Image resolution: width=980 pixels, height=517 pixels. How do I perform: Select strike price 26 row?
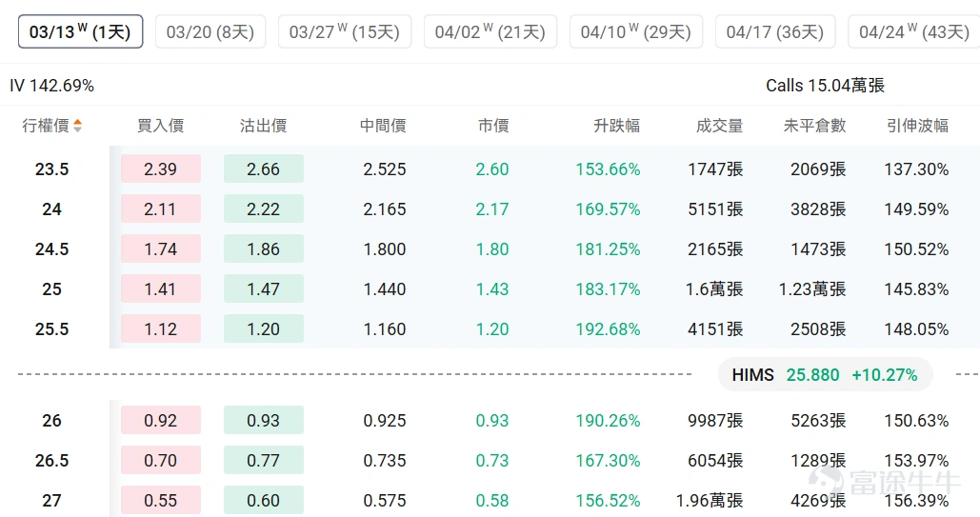coord(51,420)
